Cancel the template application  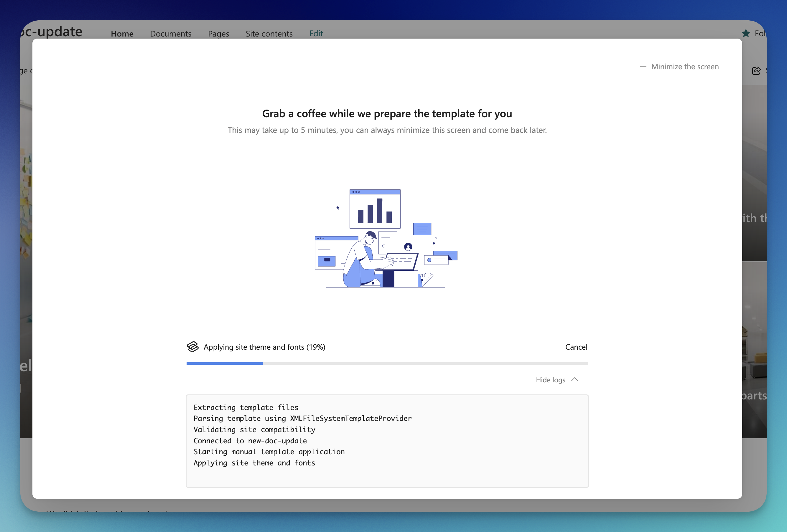(x=576, y=347)
